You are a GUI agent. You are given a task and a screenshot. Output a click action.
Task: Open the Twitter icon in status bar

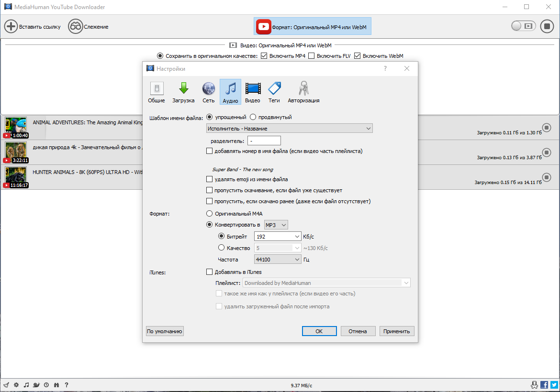[x=554, y=385]
